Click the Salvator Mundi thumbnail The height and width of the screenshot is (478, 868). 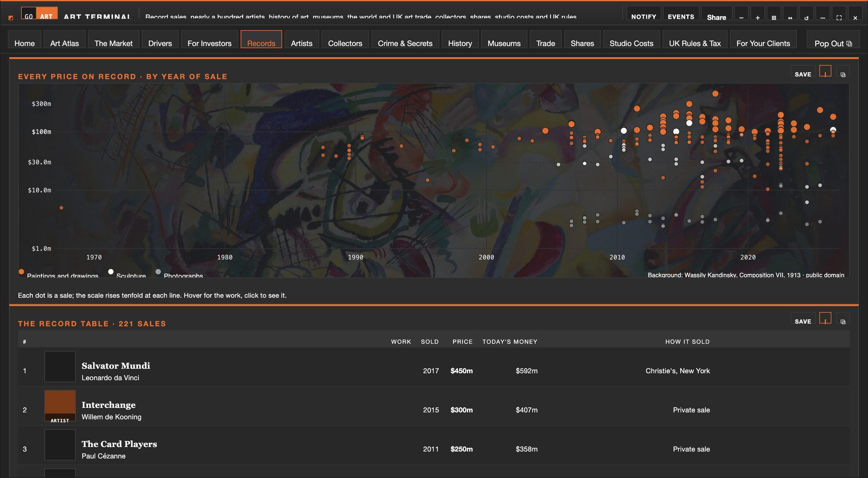click(x=60, y=367)
